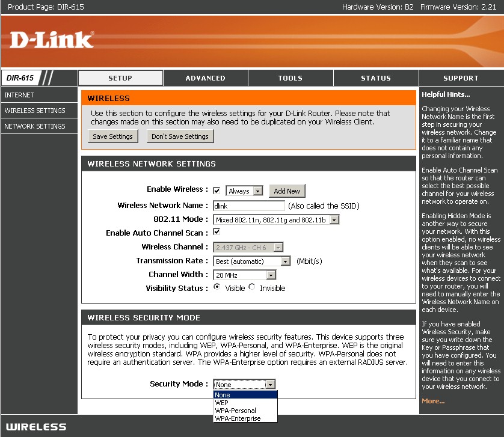Image resolution: width=504 pixels, height=437 pixels.
Task: Switch to the SETUP tab
Action: point(120,78)
